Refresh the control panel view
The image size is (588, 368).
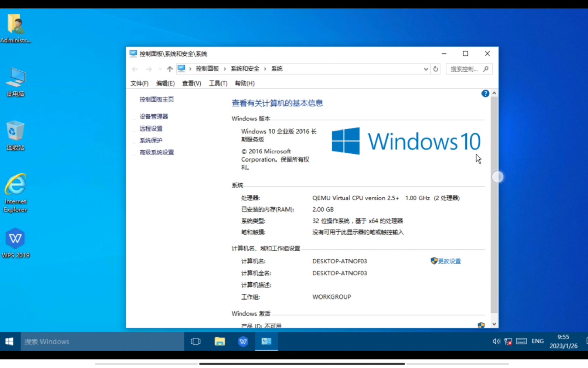436,69
